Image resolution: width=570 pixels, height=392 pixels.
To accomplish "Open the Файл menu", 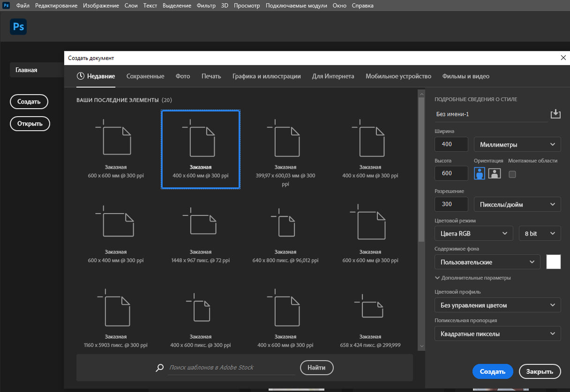I will 23,6.
